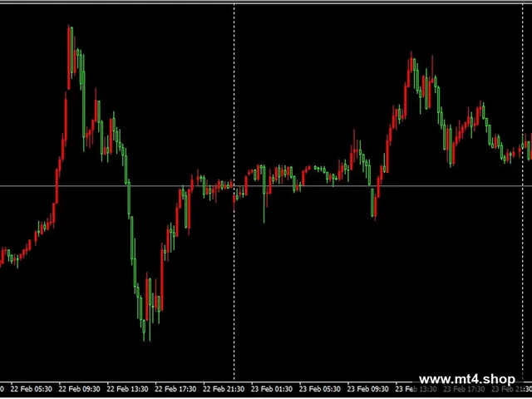
Task: Pick the "22 Feb 17:30" axis label
Action: point(175,389)
